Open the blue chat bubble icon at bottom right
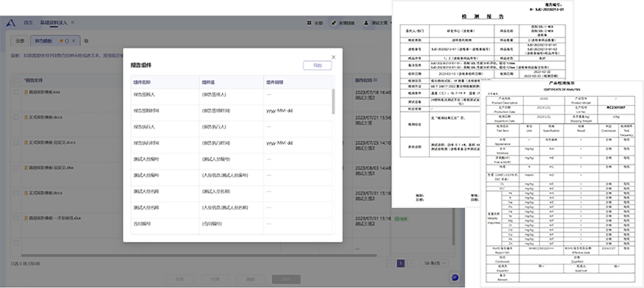The width and height of the screenshot is (644, 288). [x=455, y=277]
